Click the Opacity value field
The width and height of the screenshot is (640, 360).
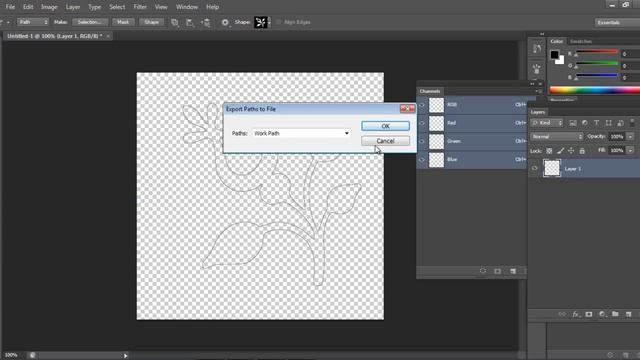[x=617, y=137]
